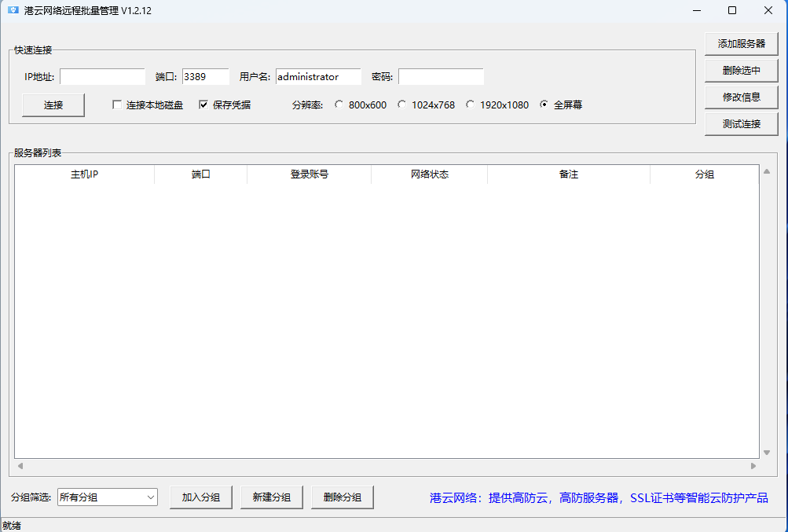
Task: Click inside the 密码 password field
Action: [x=440, y=76]
